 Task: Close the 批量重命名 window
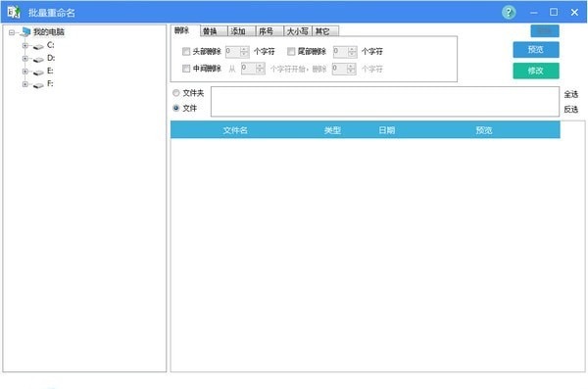click(x=574, y=13)
